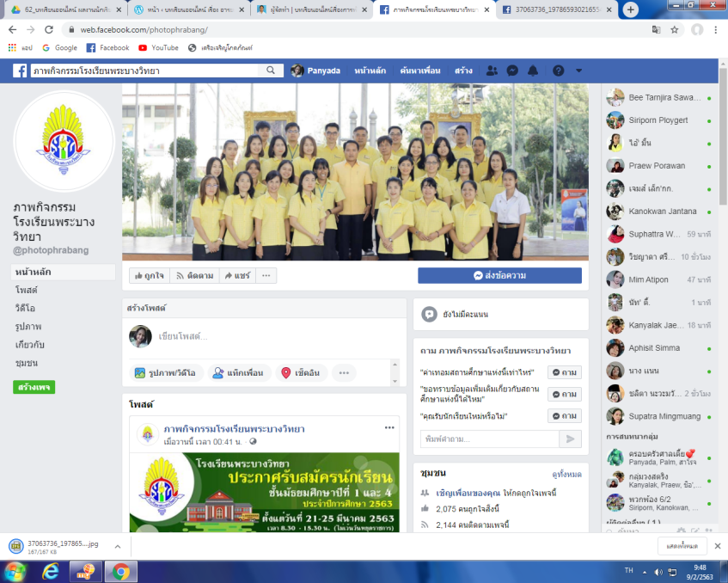The height and width of the screenshot is (583, 728).
Task: Click the friend requests icon
Action: coord(492,71)
